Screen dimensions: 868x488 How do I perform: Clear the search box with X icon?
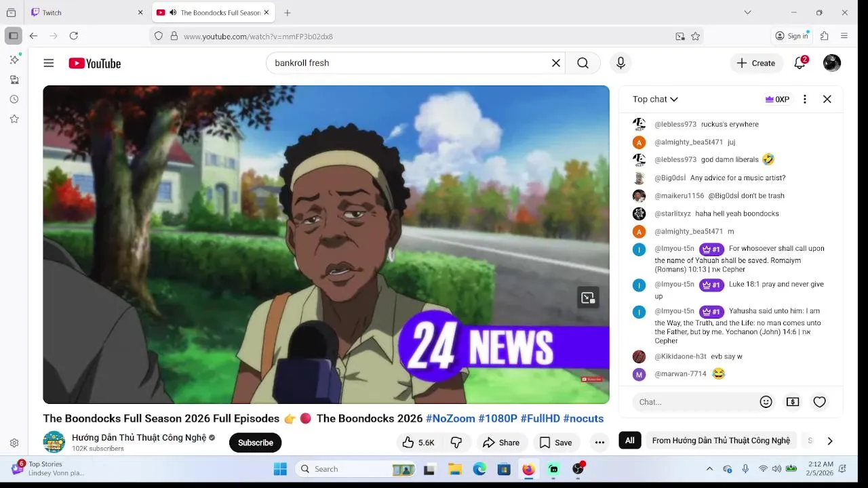click(556, 63)
